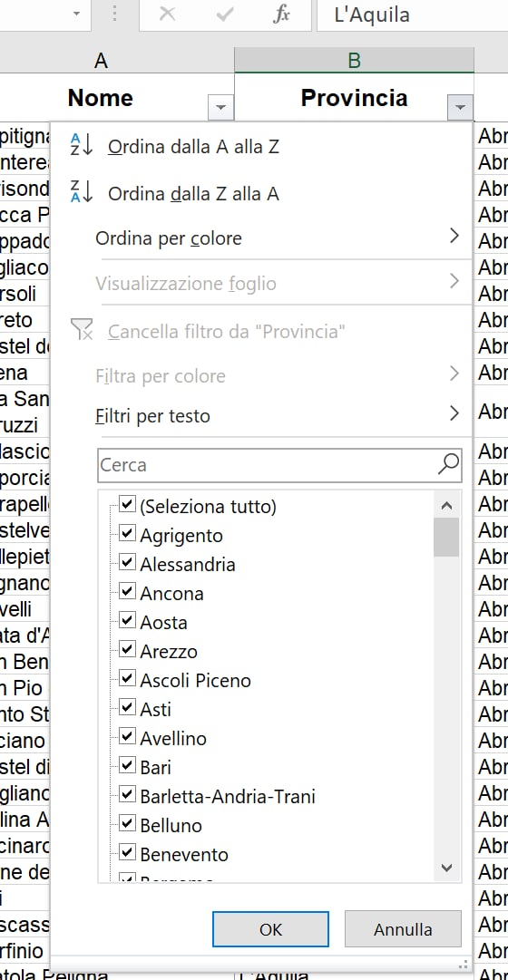The image size is (508, 980).
Task: Click the three-dot formula bar handle
Action: click(114, 15)
